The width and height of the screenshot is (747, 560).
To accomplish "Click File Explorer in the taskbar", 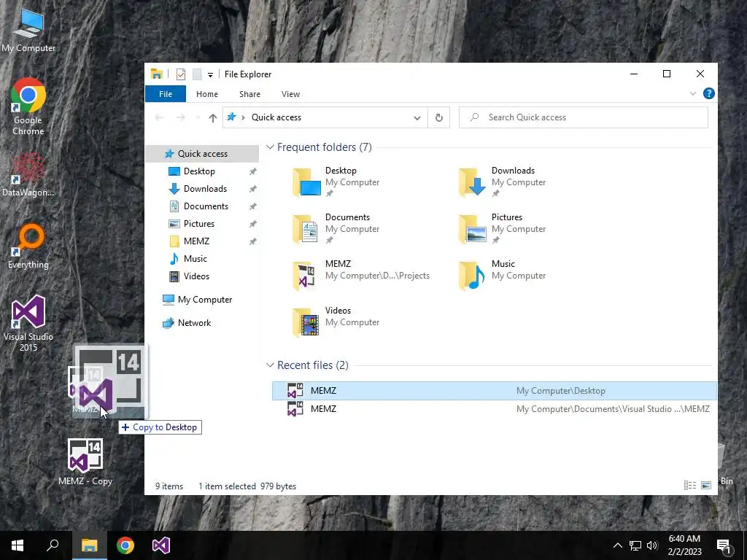I will tap(89, 545).
